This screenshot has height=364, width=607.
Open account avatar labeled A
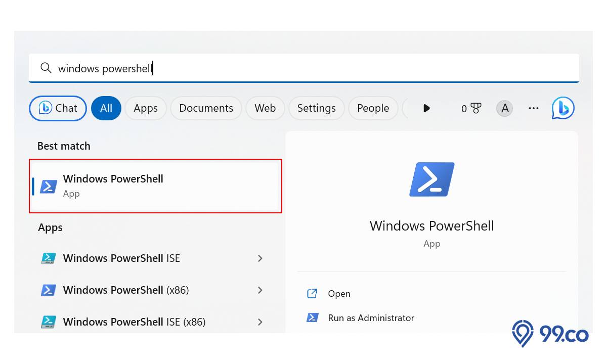pos(504,108)
